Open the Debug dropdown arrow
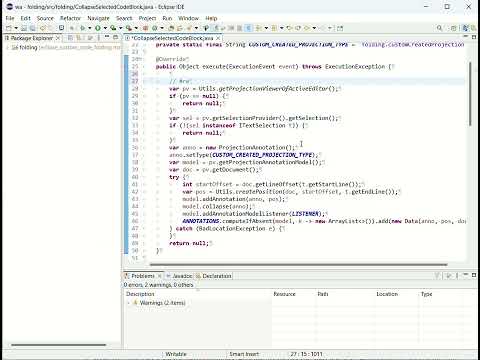 [90, 28]
